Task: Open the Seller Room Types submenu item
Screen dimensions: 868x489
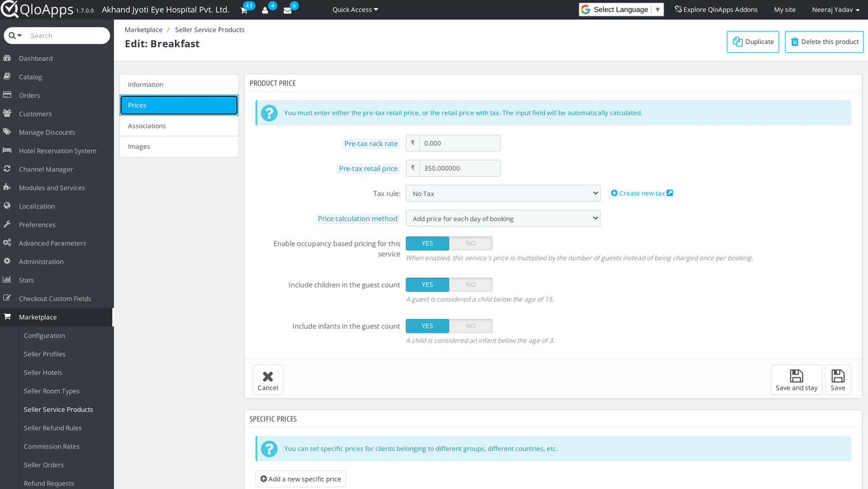Action: 51,391
